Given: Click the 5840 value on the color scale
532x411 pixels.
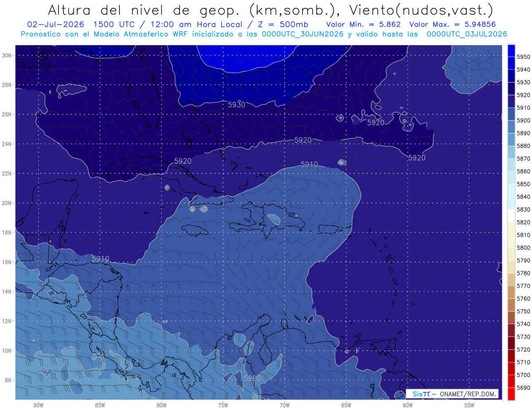Looking at the screenshot, I should 524,197.
